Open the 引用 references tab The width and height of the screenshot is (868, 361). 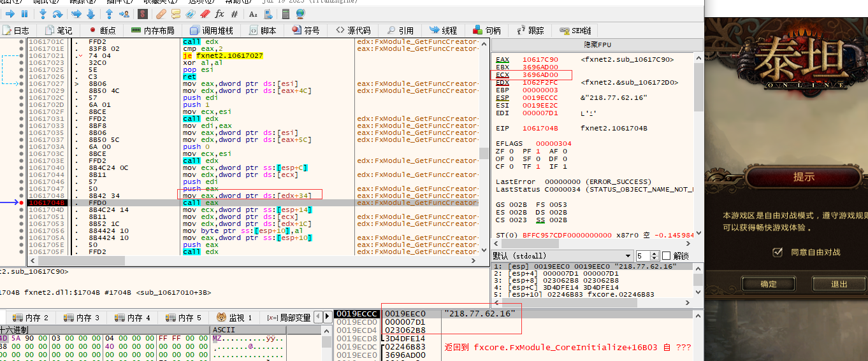(400, 31)
